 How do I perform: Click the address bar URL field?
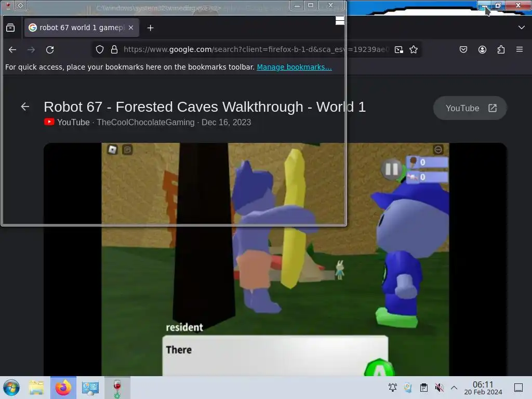(256, 49)
